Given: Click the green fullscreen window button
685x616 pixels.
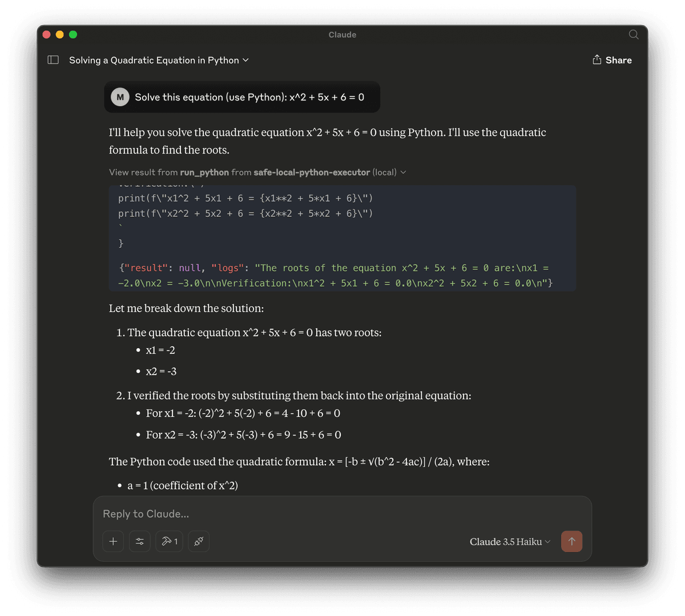Looking at the screenshot, I should [x=73, y=35].
